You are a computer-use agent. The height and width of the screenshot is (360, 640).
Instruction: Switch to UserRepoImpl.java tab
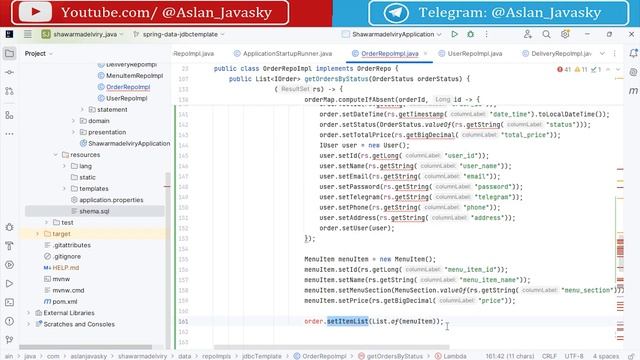tap(470, 53)
